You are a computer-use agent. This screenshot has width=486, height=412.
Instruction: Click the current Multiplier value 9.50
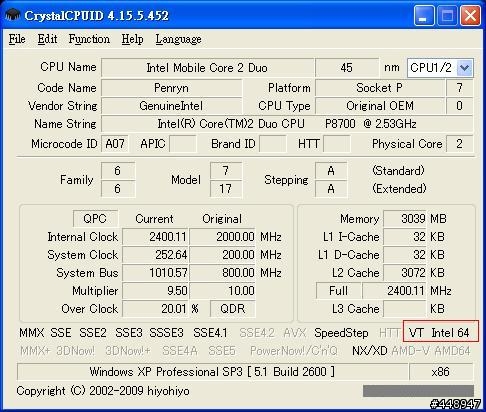[155, 291]
